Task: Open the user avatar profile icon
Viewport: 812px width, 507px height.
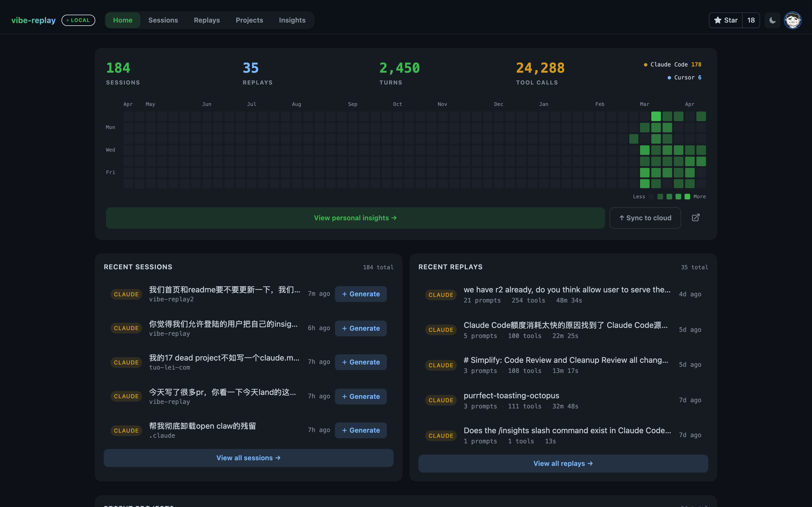Action: tap(793, 20)
